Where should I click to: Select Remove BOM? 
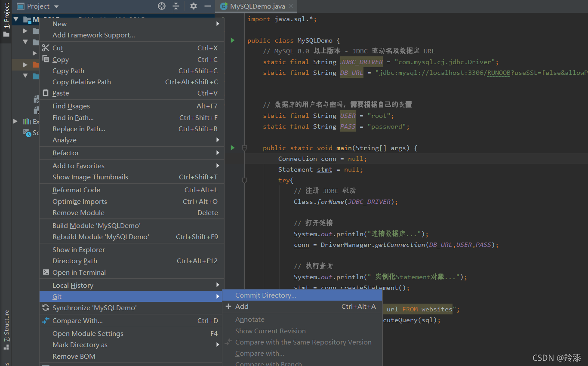click(132, 356)
